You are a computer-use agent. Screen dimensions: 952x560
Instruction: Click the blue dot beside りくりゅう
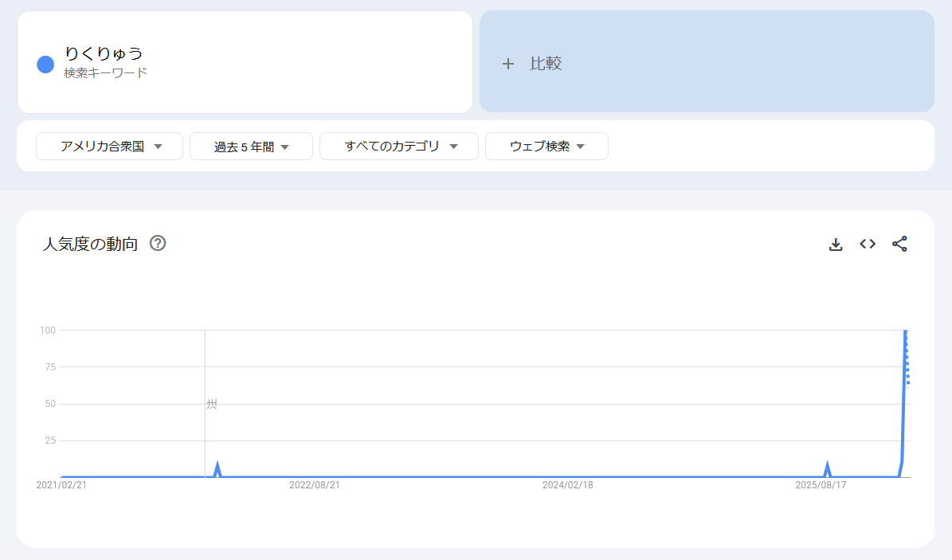pos(45,65)
